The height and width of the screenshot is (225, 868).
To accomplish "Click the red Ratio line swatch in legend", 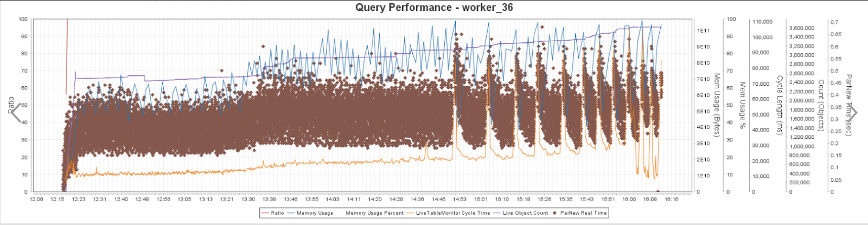I will coord(265,213).
